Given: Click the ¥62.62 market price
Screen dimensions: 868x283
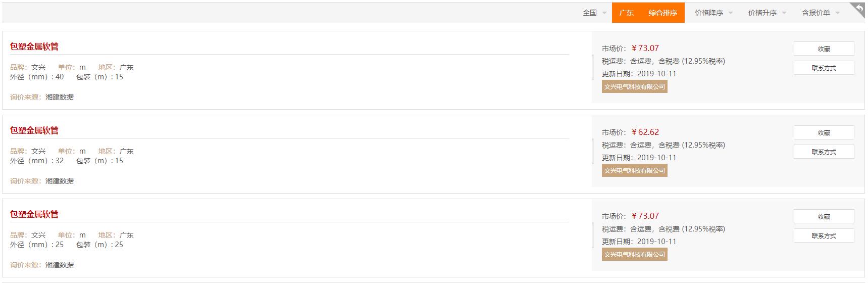Looking at the screenshot, I should [645, 132].
